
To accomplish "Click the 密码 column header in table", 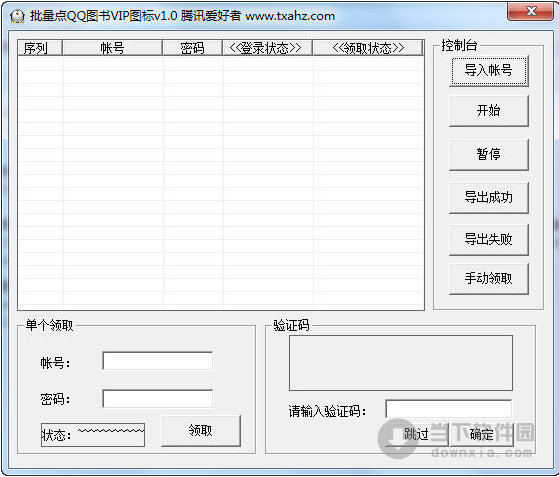I will point(193,48).
